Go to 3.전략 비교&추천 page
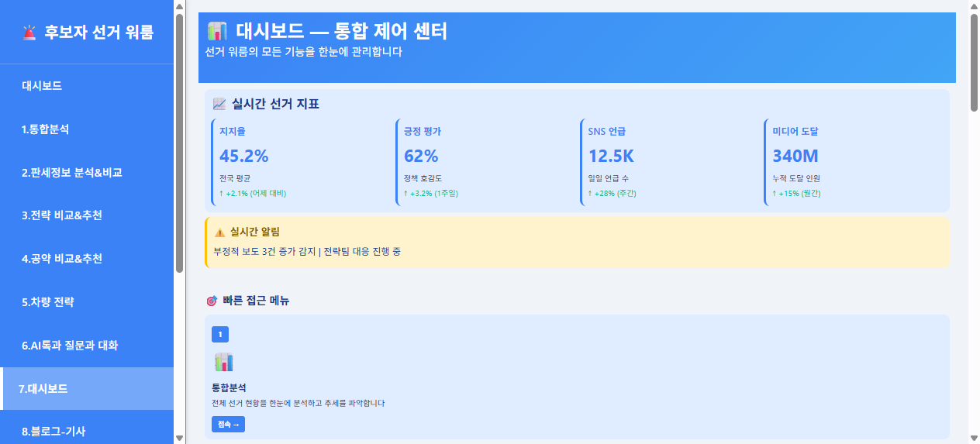980x444 pixels. point(61,215)
